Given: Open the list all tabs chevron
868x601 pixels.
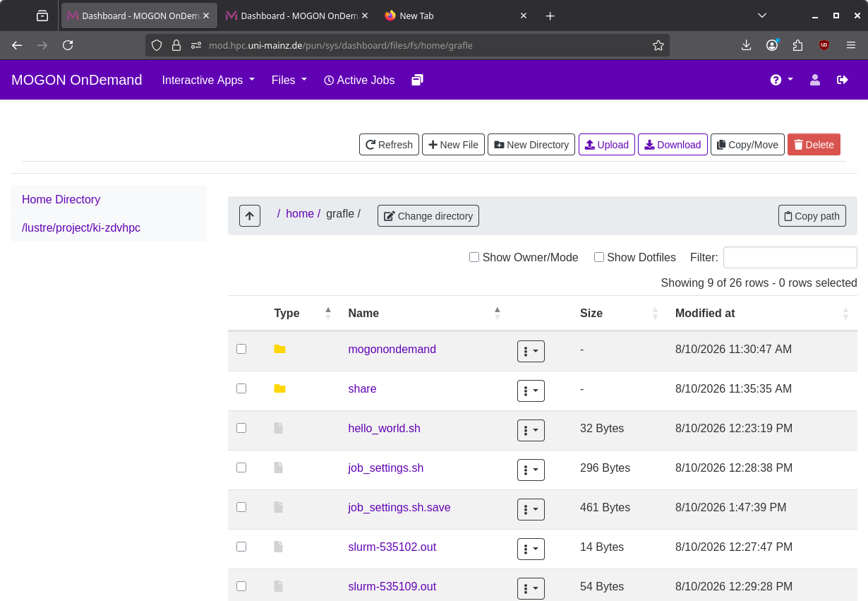Looking at the screenshot, I should [x=762, y=16].
